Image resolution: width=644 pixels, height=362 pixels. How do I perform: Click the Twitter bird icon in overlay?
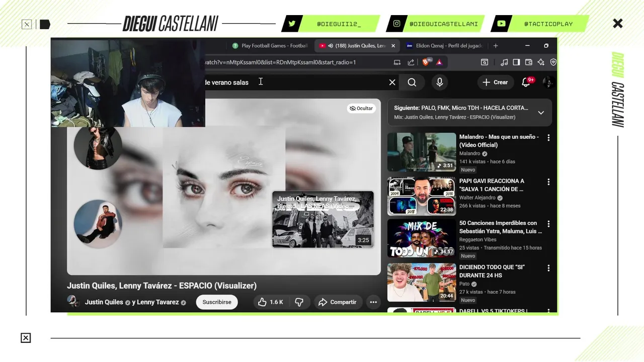(292, 24)
